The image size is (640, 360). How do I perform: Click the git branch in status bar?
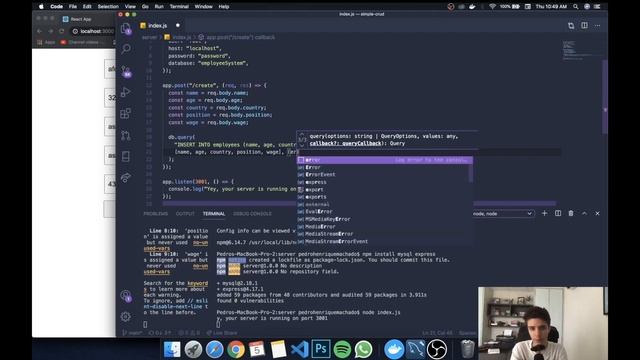[x=132, y=333]
